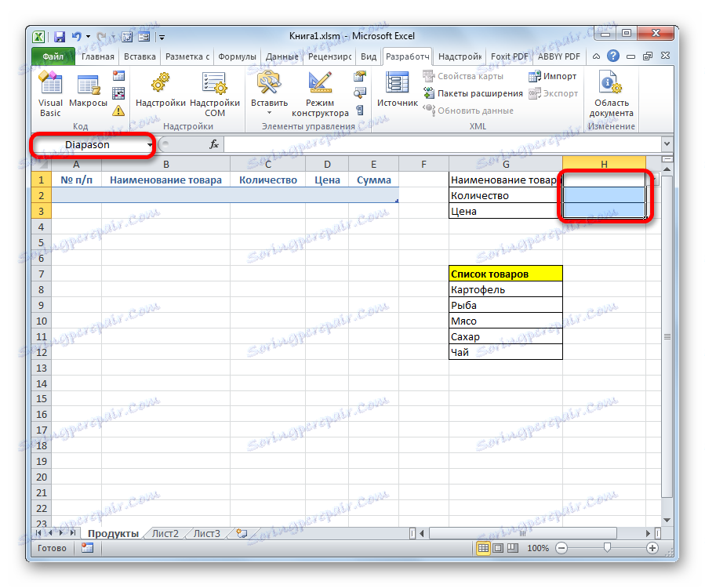Image resolution: width=705 pixels, height=588 pixels.
Task: Undo the last action
Action: (77, 36)
